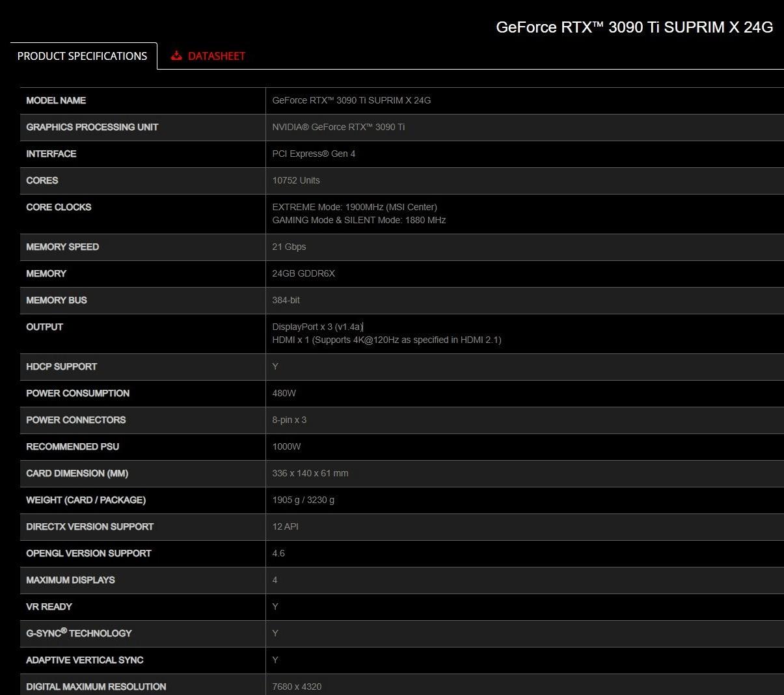Click the 8-pin x 3 power connectors value

(290, 420)
